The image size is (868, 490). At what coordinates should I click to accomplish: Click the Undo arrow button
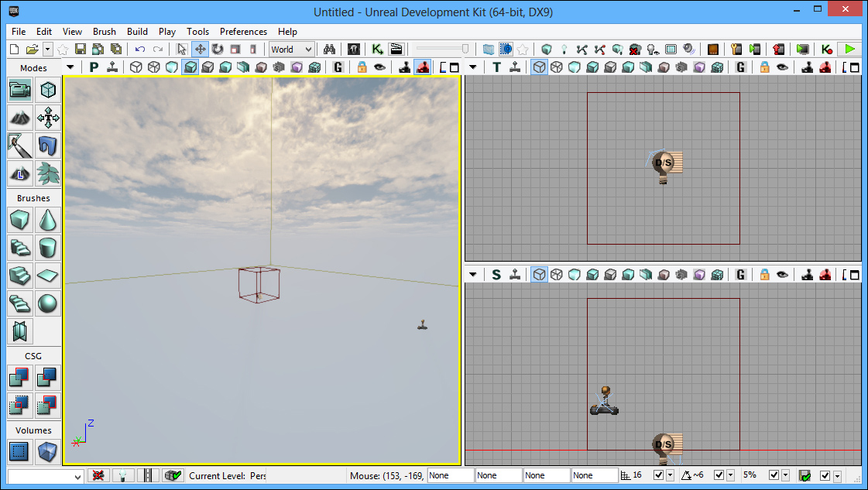click(140, 50)
